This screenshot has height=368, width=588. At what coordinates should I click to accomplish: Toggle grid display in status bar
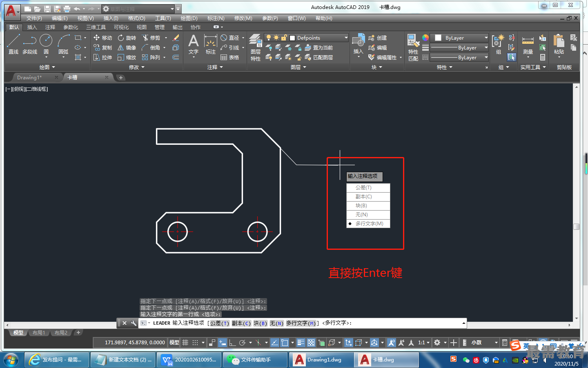pos(185,343)
